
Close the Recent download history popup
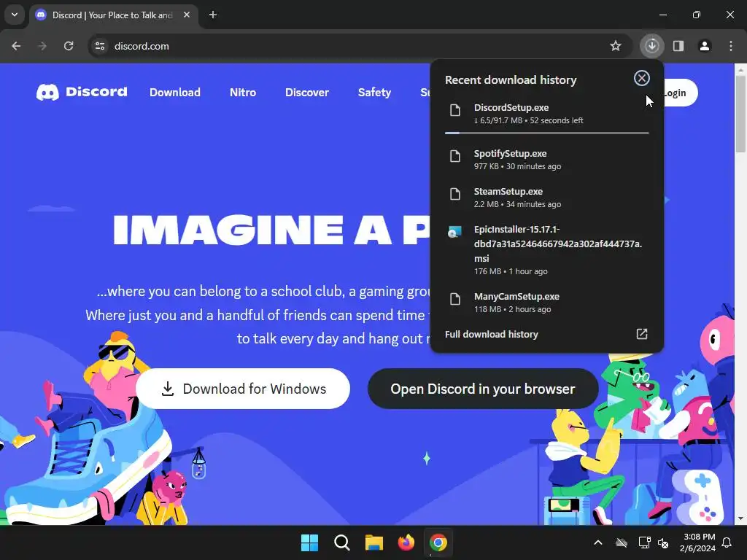point(642,78)
